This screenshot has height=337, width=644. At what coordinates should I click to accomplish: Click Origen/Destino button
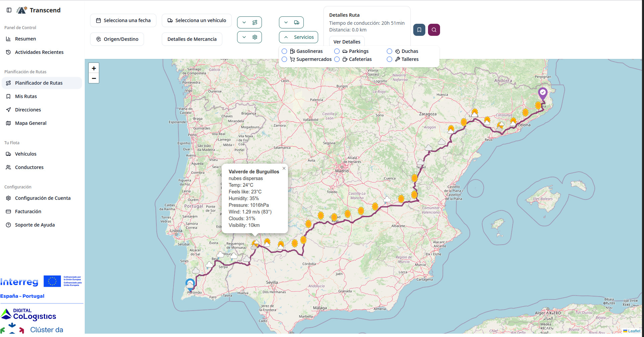(117, 39)
